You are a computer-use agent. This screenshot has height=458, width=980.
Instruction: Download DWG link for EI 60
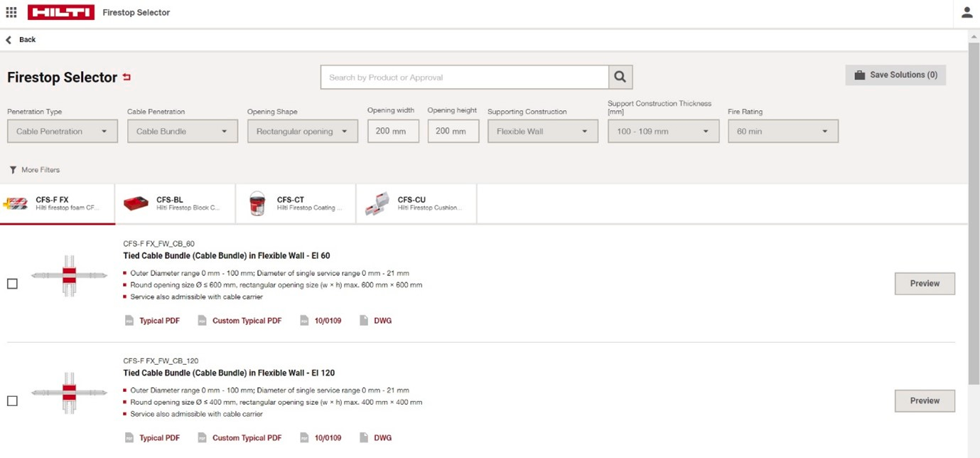coord(383,321)
